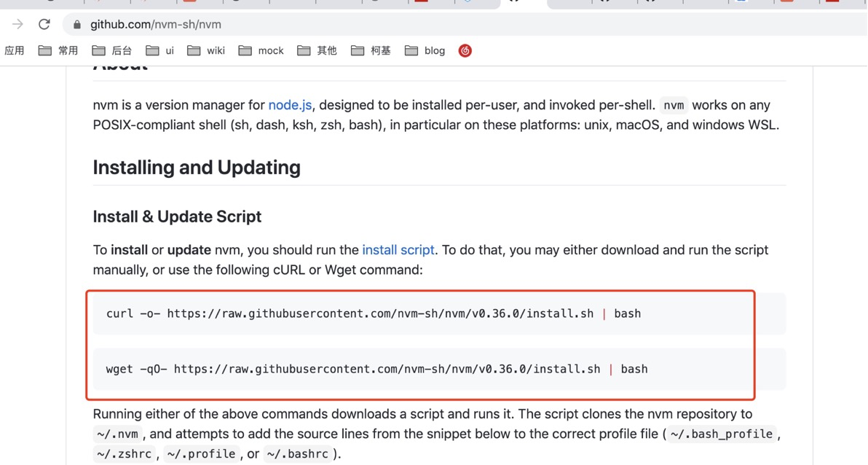Reload the nvm GitHub page
This screenshot has width=868, height=465.
click(x=44, y=24)
